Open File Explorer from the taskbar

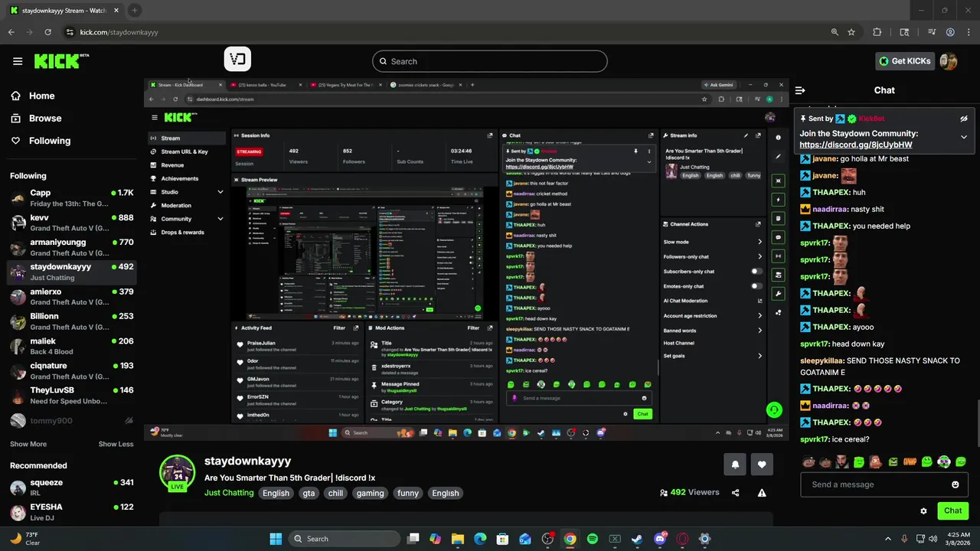458,539
